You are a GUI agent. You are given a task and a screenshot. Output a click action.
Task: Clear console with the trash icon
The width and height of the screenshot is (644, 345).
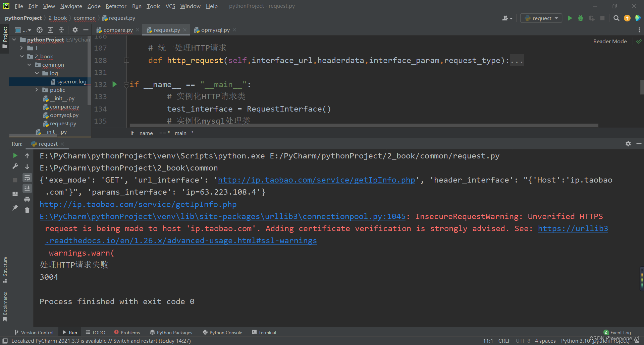pos(27,210)
